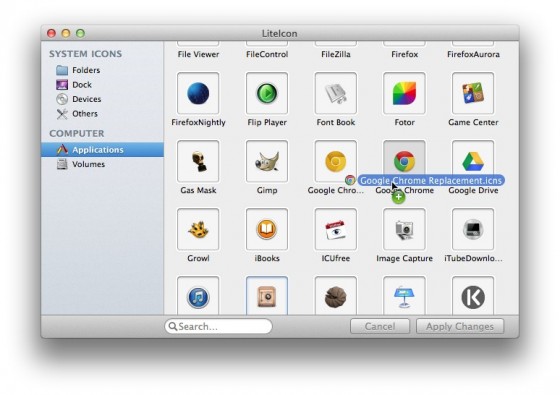Click the Cancel button

click(x=380, y=326)
